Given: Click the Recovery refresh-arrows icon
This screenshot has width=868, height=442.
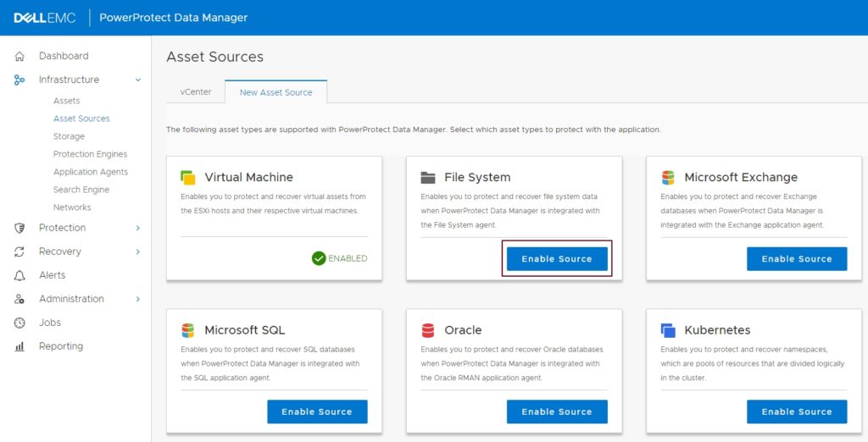Looking at the screenshot, I should click(x=19, y=251).
